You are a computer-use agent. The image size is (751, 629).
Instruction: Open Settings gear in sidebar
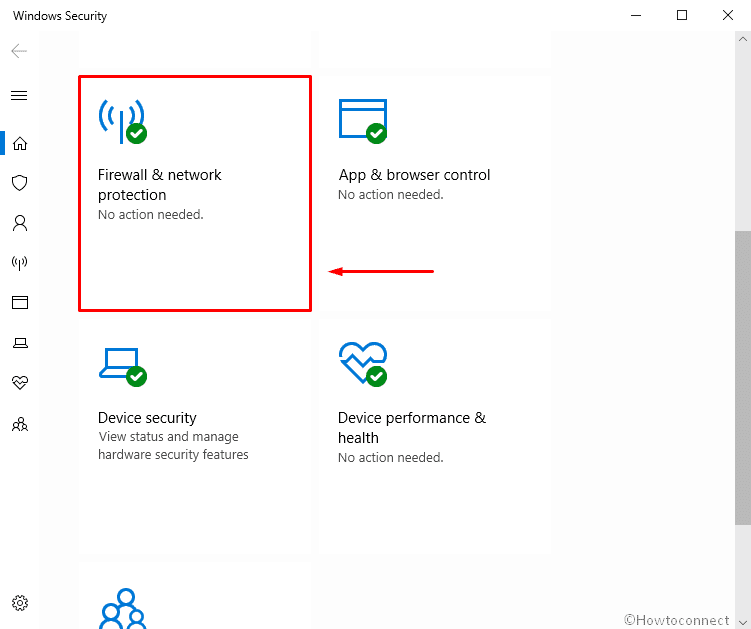point(20,603)
